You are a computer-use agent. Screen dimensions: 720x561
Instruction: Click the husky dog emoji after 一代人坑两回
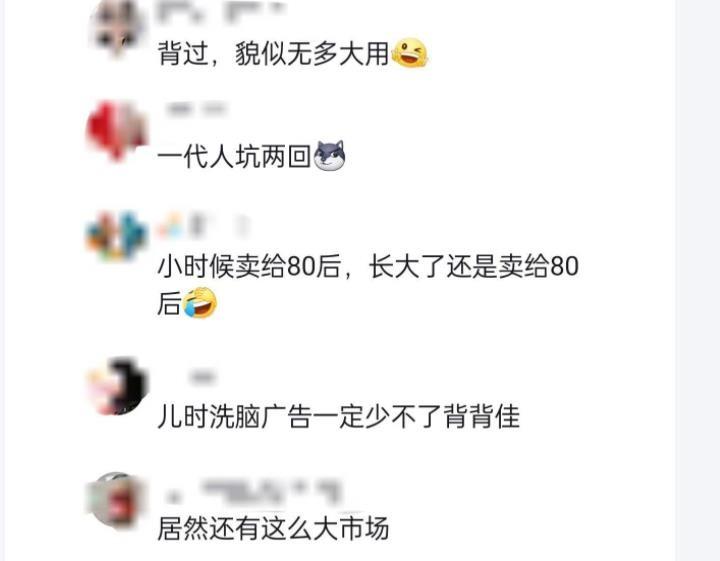pos(329,156)
